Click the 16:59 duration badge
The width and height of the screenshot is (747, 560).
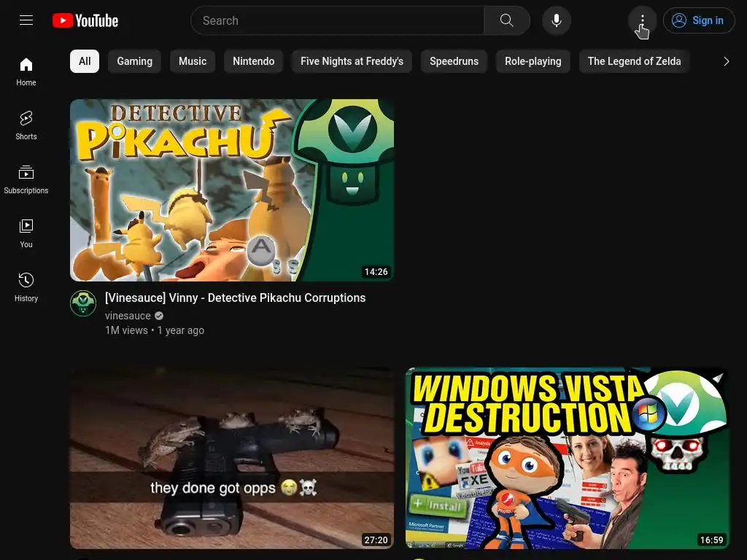coord(711,540)
